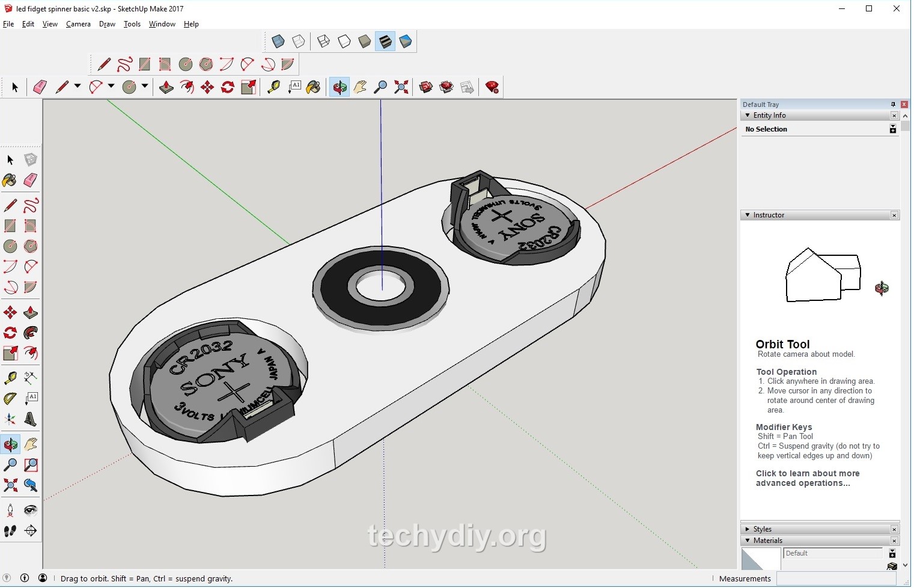914x588 pixels.
Task: Enable Wireframe display style
Action: pyautogui.click(x=323, y=41)
